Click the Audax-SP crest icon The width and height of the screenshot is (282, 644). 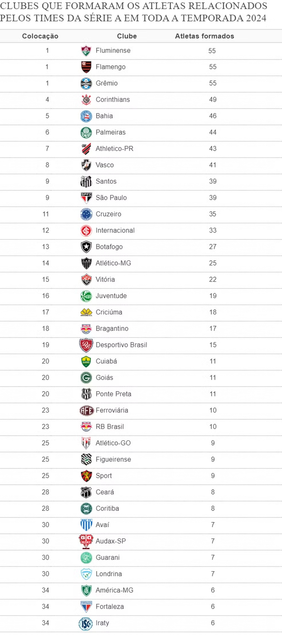coord(86,541)
